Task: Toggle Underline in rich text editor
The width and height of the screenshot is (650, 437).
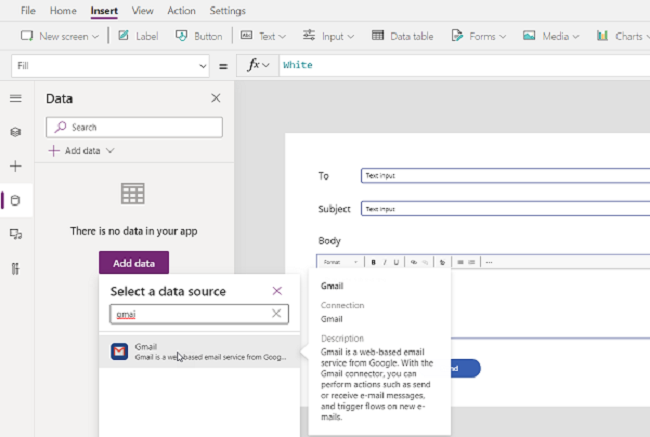Action: click(396, 262)
